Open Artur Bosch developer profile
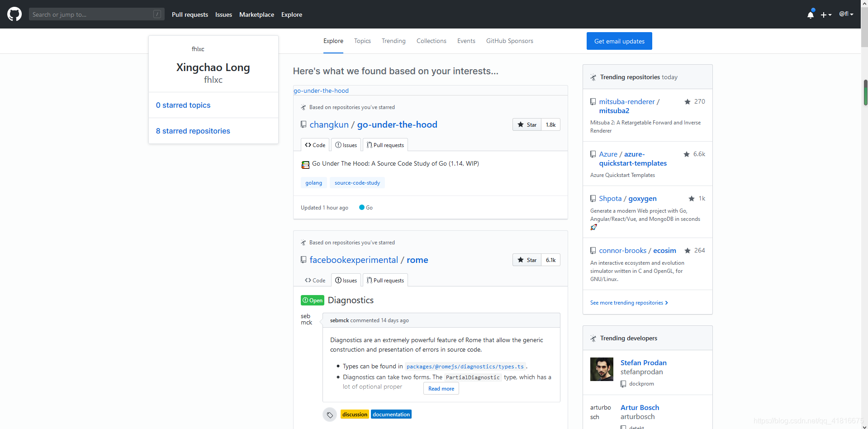 click(640, 407)
